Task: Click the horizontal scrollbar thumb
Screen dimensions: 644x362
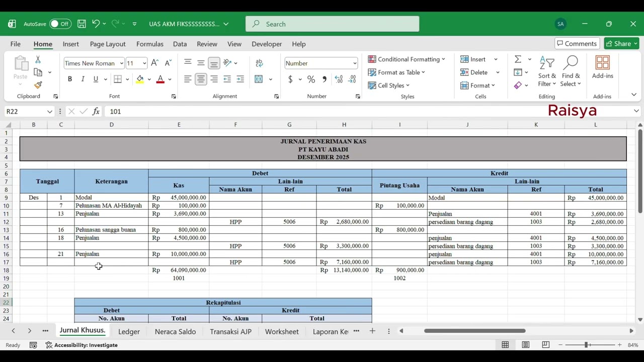Action: click(474, 331)
